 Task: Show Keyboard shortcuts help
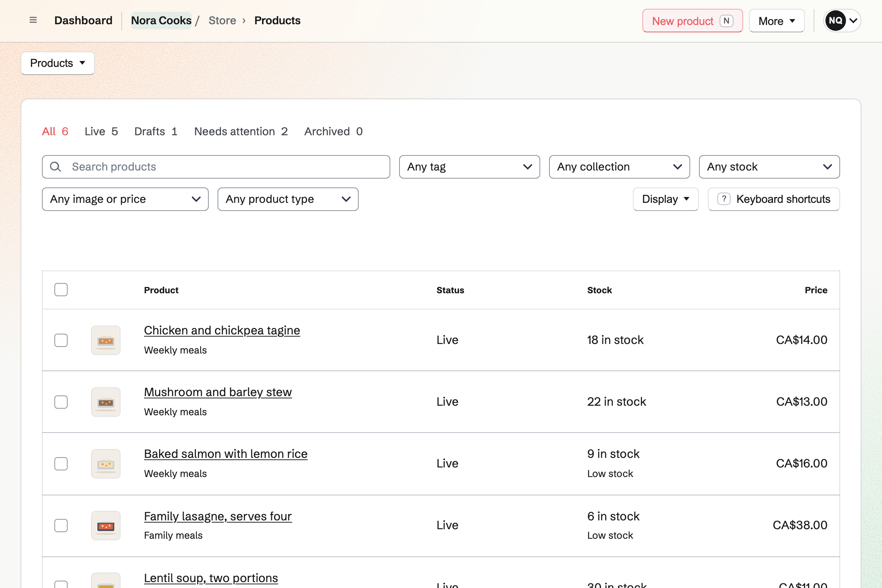point(774,199)
